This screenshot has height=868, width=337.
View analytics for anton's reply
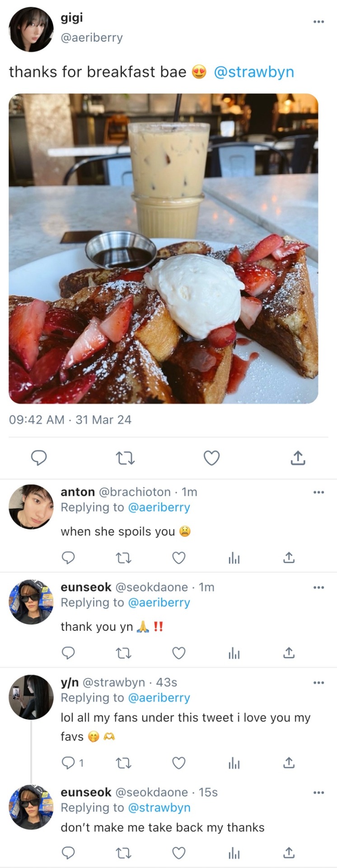pyautogui.click(x=234, y=558)
